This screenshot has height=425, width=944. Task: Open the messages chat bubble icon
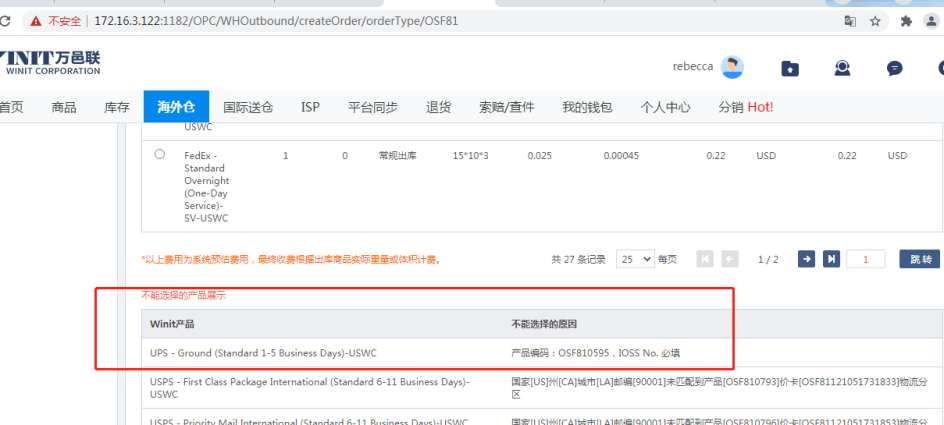pos(895,68)
